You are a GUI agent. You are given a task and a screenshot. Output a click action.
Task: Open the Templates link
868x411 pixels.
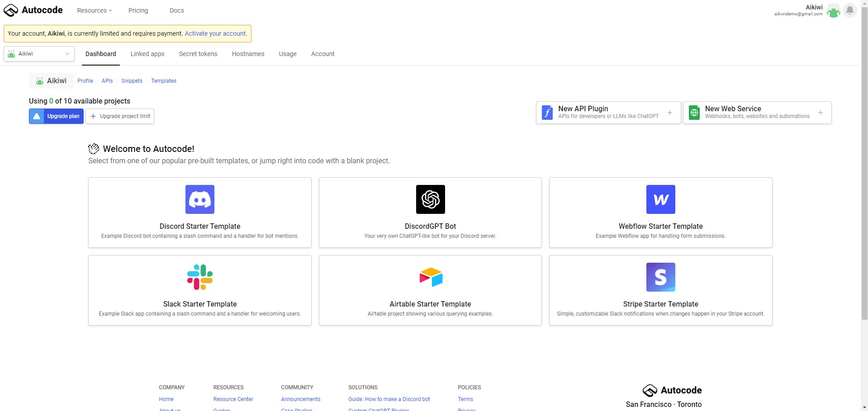(x=164, y=81)
